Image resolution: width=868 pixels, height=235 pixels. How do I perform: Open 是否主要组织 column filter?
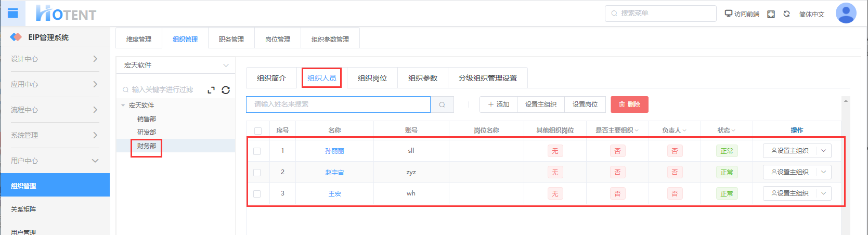[637, 130]
